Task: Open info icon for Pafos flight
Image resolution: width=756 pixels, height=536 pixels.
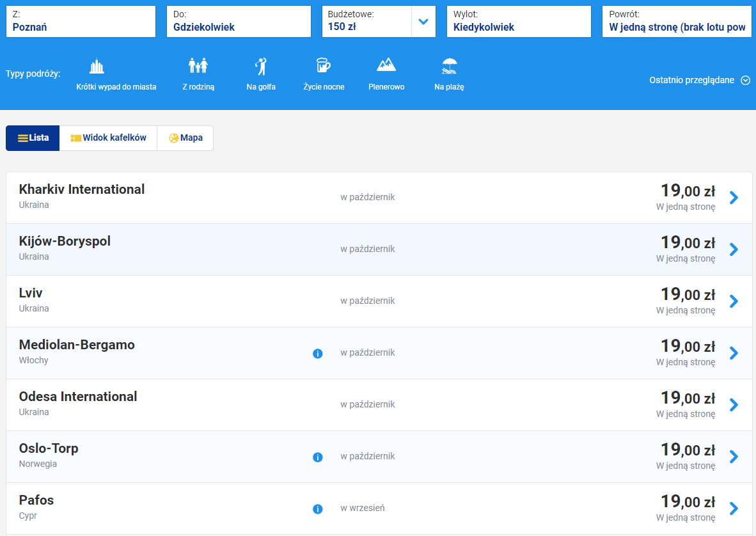Action: pos(318,509)
